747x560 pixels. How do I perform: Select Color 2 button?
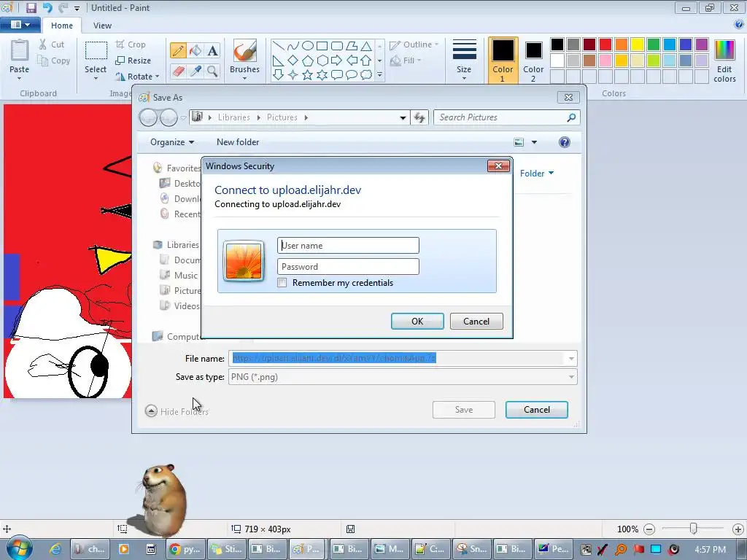click(533, 61)
